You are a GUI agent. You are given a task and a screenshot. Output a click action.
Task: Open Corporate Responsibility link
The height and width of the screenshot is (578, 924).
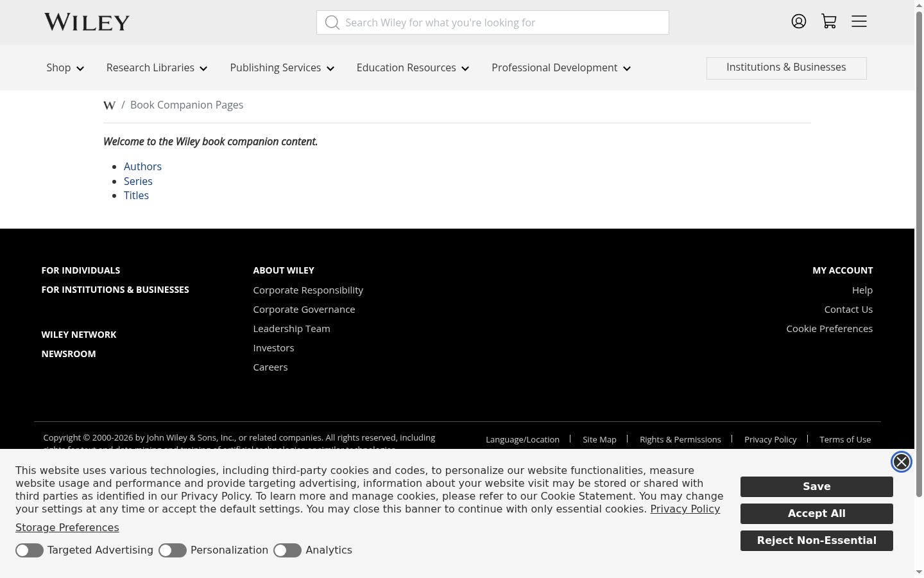click(308, 290)
